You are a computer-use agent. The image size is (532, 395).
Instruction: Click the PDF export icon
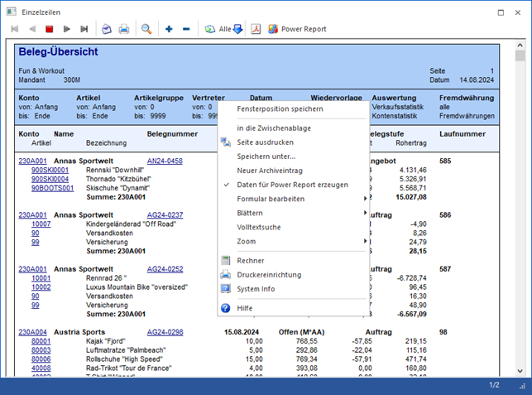[256, 29]
